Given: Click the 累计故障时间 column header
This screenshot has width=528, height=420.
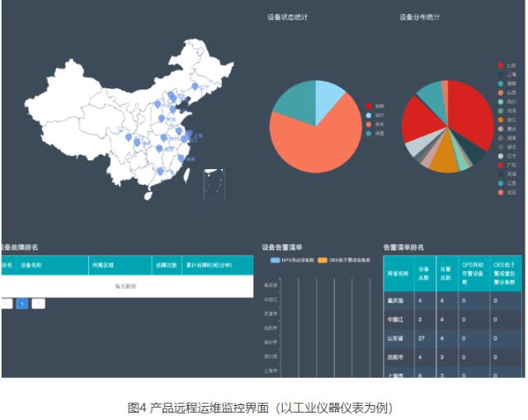Looking at the screenshot, I should (209, 265).
